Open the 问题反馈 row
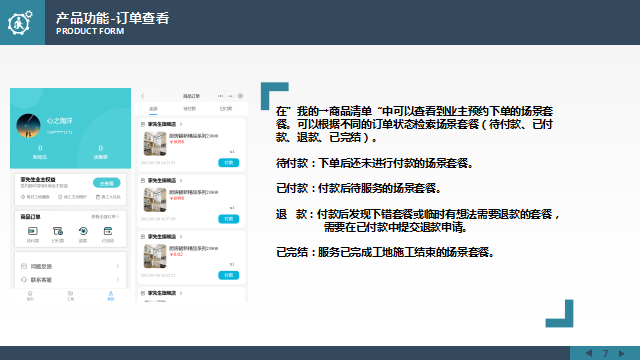Viewport: 640px width, 360px height. pyautogui.click(x=70, y=266)
